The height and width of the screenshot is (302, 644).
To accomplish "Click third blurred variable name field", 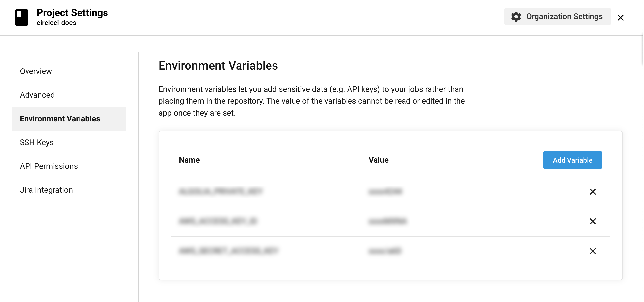I will point(228,251).
